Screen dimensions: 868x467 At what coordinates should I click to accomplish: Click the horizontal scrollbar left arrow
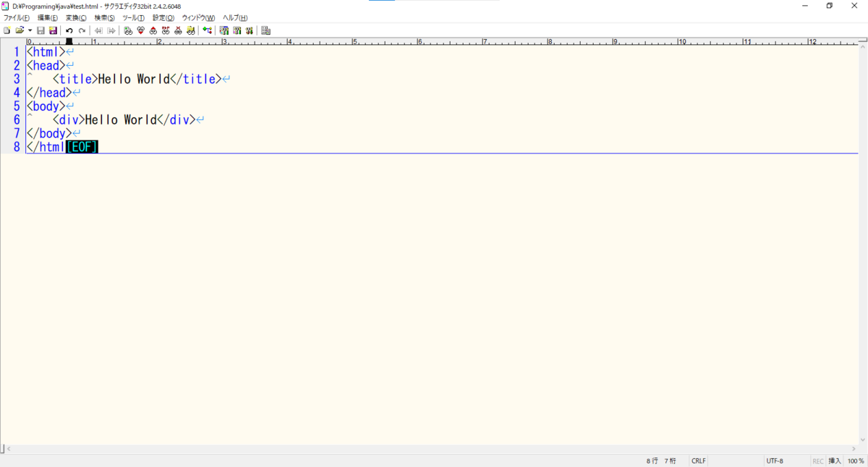tap(9, 449)
